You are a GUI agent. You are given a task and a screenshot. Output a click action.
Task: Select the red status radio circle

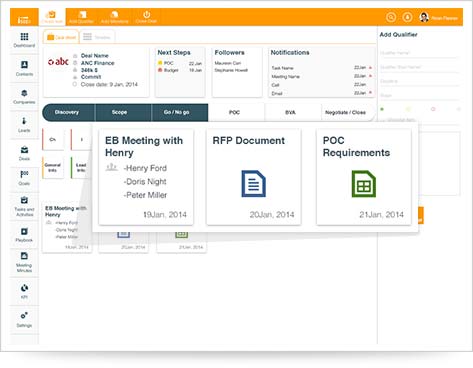(433, 109)
